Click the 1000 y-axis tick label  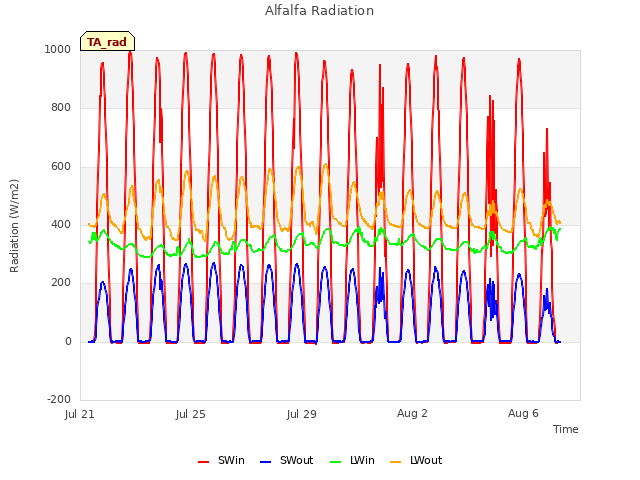[x=58, y=49]
